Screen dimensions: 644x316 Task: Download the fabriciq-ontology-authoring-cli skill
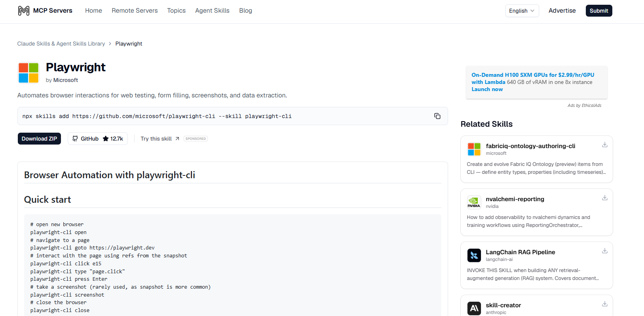click(x=605, y=145)
